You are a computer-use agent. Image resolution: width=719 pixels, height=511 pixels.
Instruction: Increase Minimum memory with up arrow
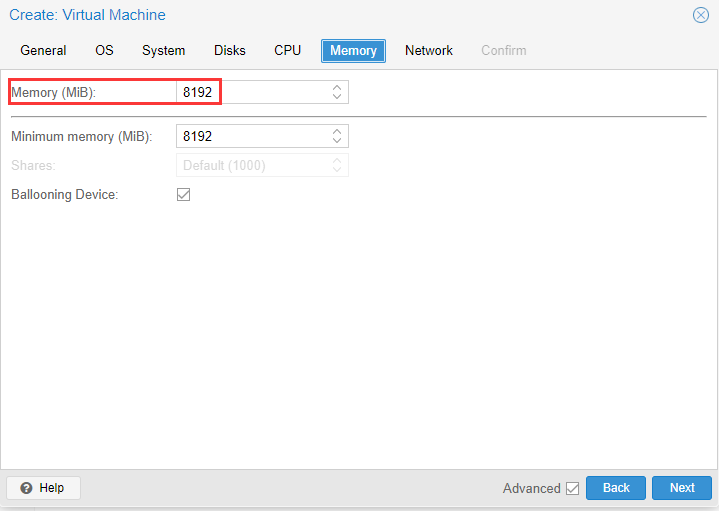[337, 130]
